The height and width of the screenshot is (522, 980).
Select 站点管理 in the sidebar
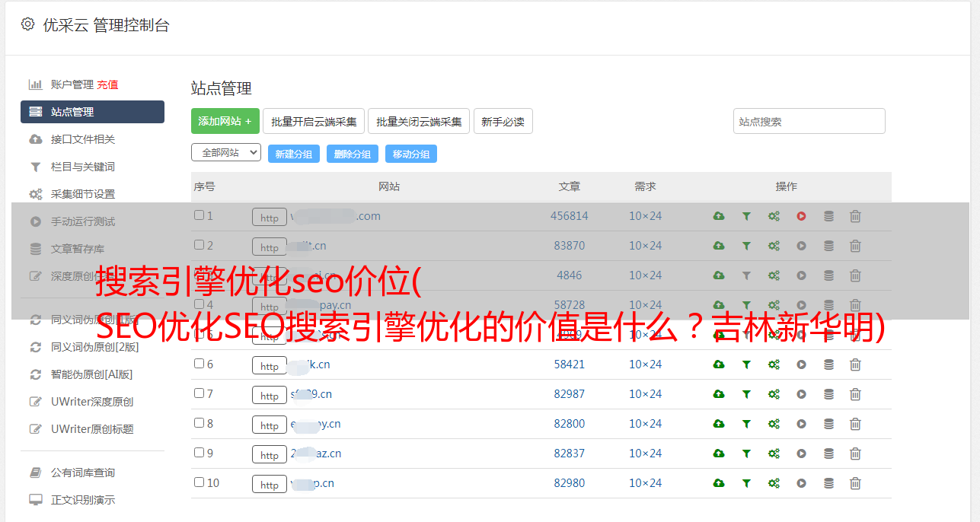92,112
